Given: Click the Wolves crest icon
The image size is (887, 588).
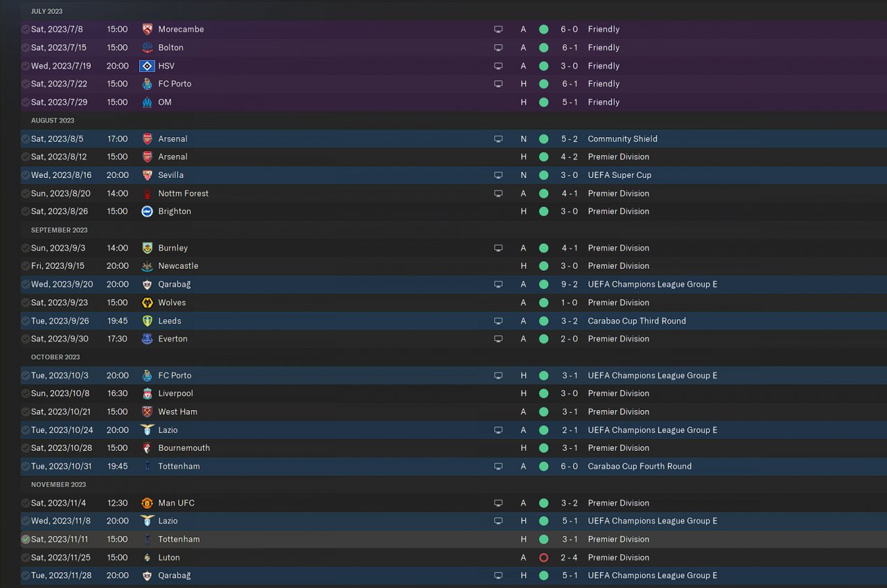Looking at the screenshot, I should 147,303.
